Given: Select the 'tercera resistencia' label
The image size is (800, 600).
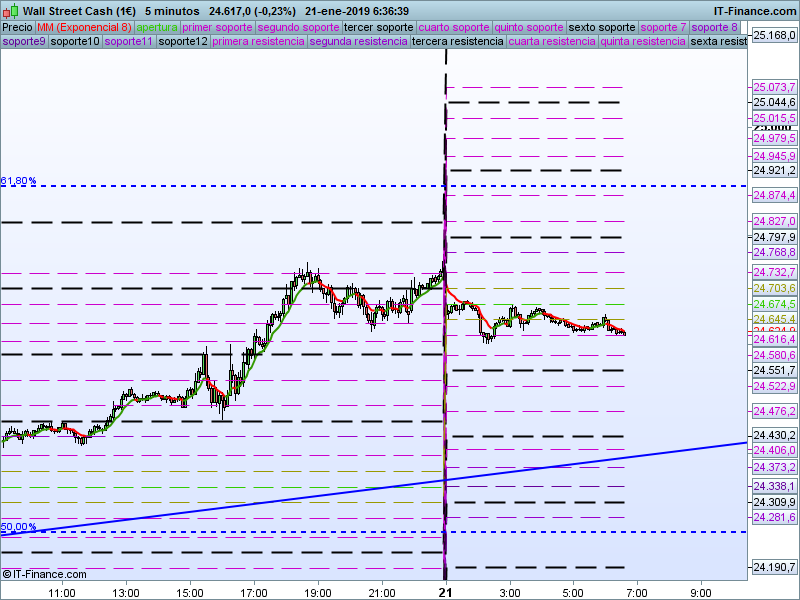Looking at the screenshot, I should click(x=458, y=42).
